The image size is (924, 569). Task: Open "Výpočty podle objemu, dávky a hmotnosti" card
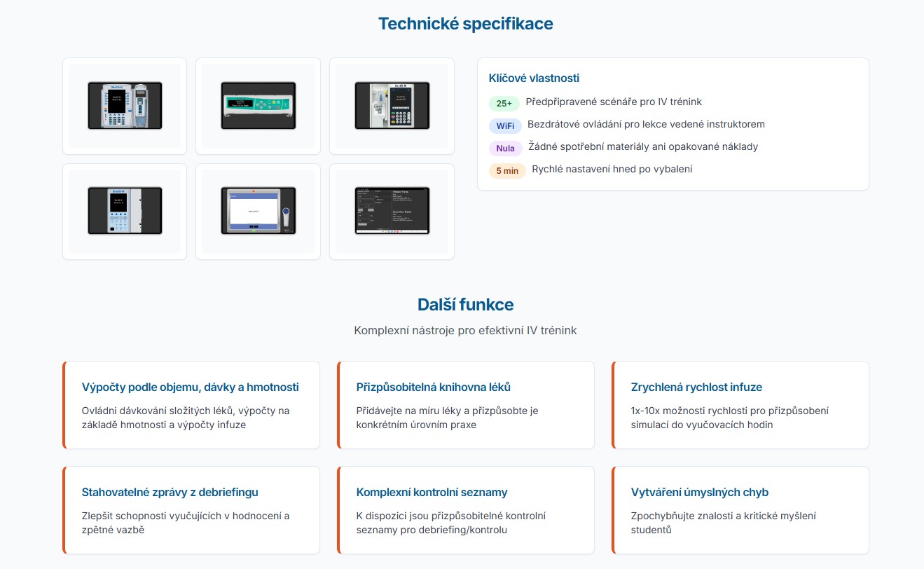191,404
